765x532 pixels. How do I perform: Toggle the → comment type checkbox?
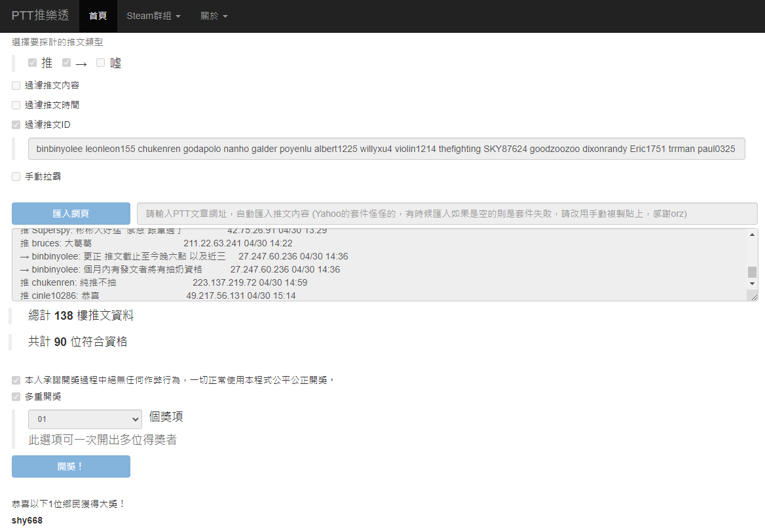point(67,62)
